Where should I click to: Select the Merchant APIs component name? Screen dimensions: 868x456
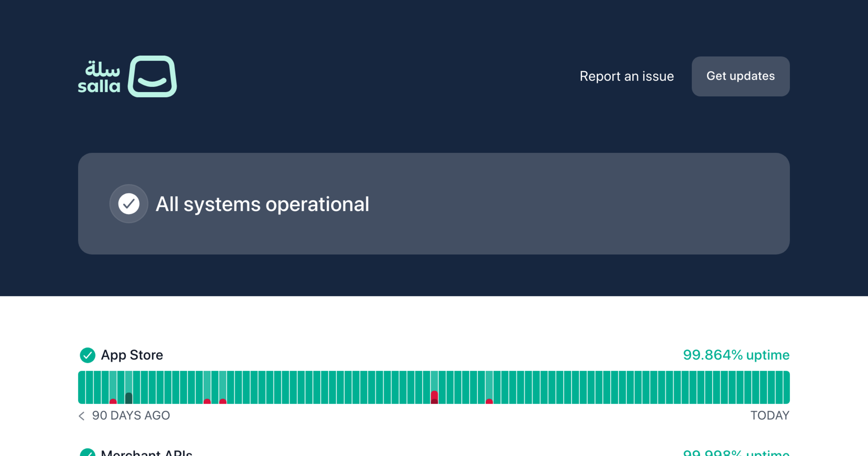click(146, 453)
